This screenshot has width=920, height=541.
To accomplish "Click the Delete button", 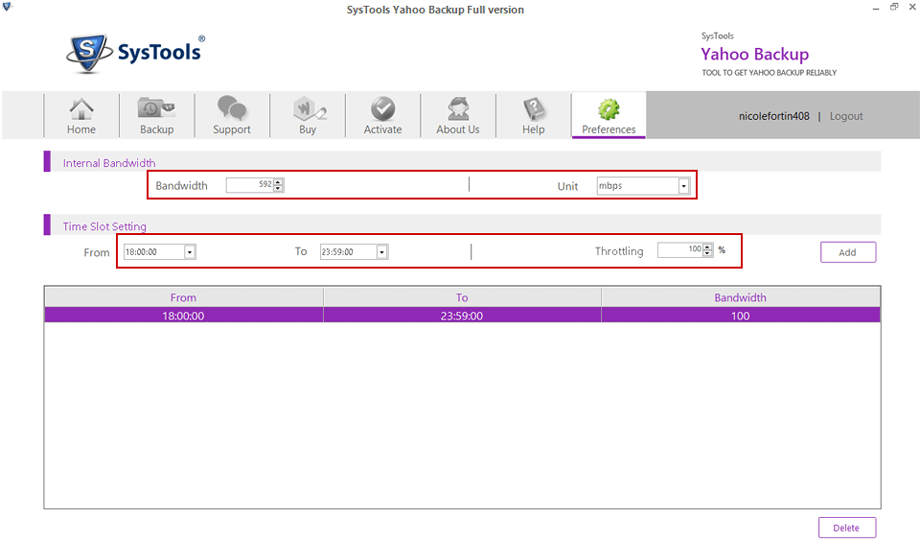I will (x=847, y=528).
